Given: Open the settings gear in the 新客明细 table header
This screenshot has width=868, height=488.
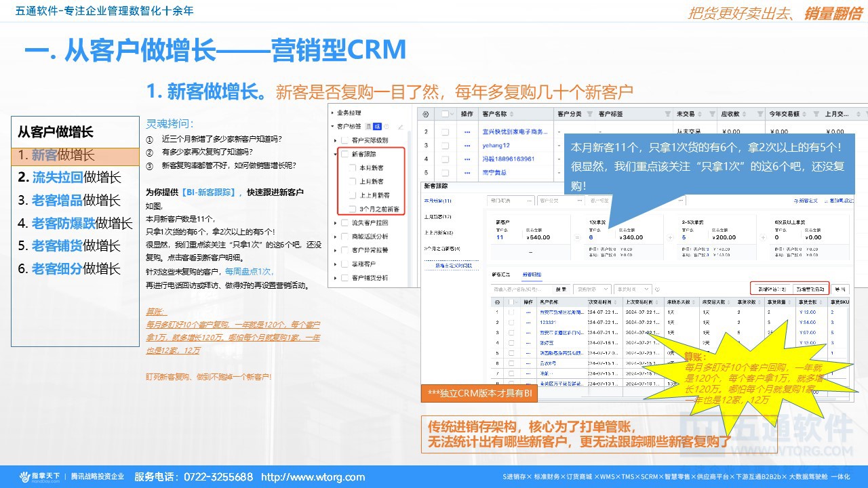Looking at the screenshot, I should click(x=497, y=302).
